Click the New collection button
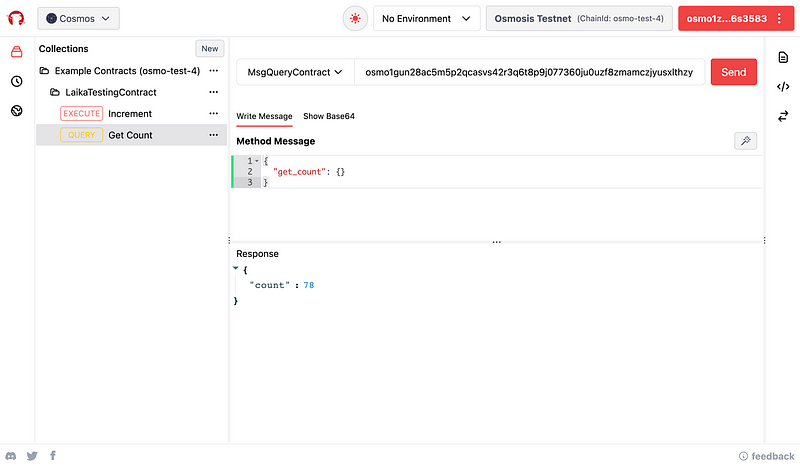This screenshot has width=800, height=467. coord(209,48)
